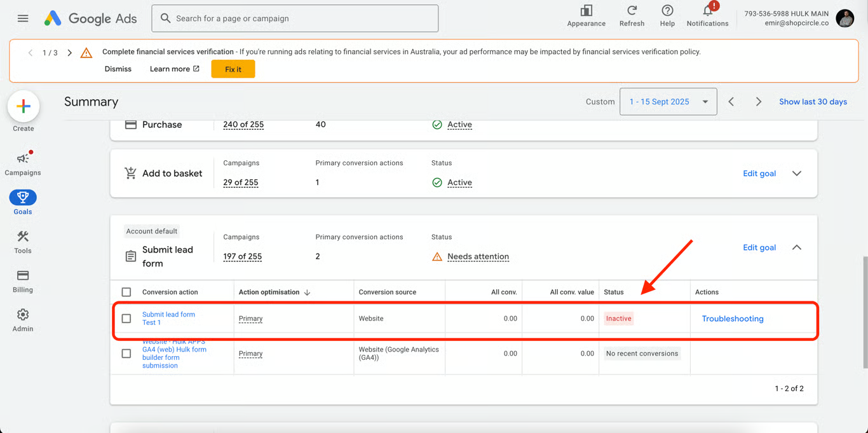Image resolution: width=868 pixels, height=433 pixels.
Task: Click Active status for Purchase
Action: tap(459, 125)
